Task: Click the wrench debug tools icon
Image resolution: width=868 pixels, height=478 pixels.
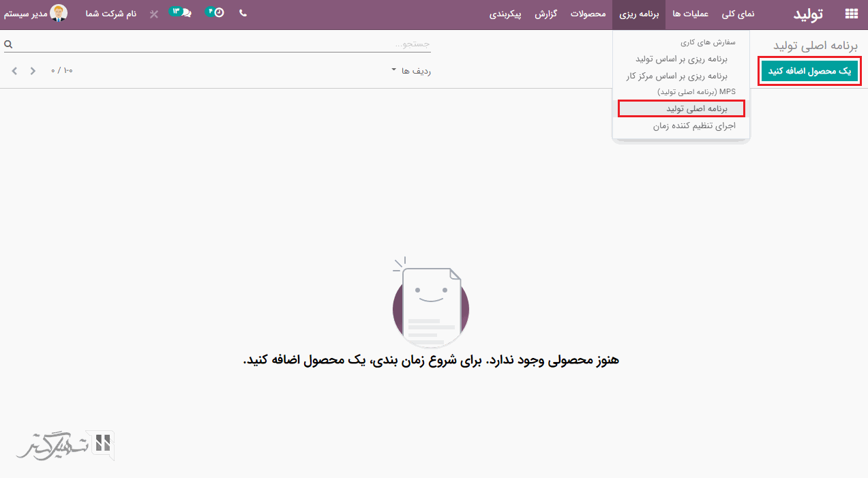Action: coord(154,14)
